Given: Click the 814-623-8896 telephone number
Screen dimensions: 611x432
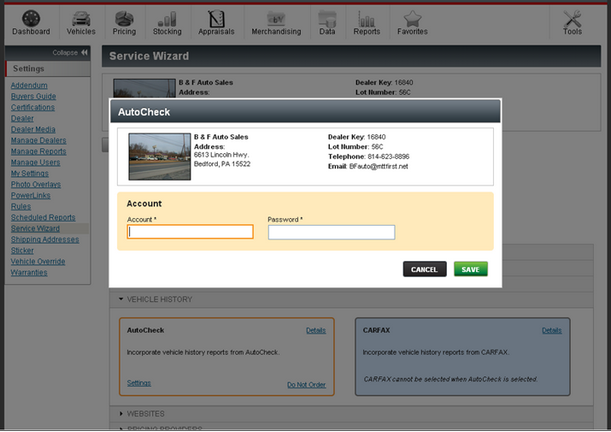Looking at the screenshot, I should click(388, 157).
